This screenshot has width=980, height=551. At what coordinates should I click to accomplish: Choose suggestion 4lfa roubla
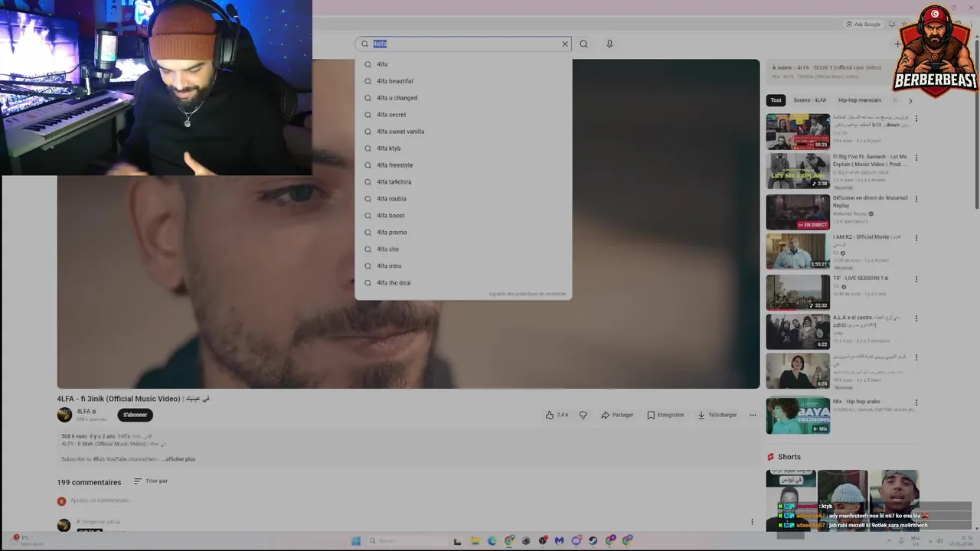pos(463,199)
